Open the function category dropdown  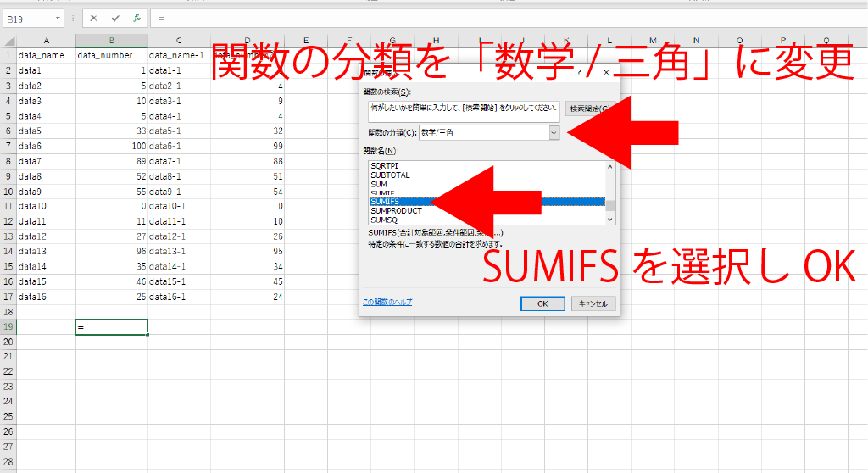(554, 132)
